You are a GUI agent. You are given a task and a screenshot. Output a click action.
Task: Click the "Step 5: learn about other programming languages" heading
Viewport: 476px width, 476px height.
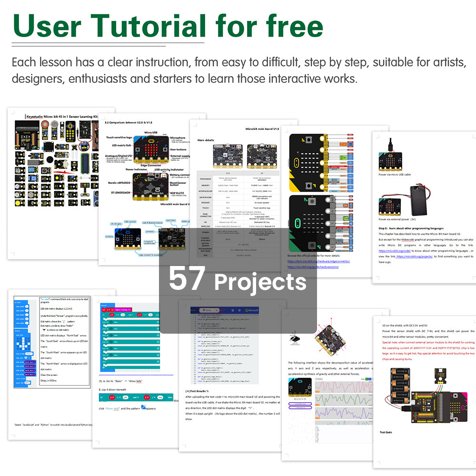click(411, 228)
